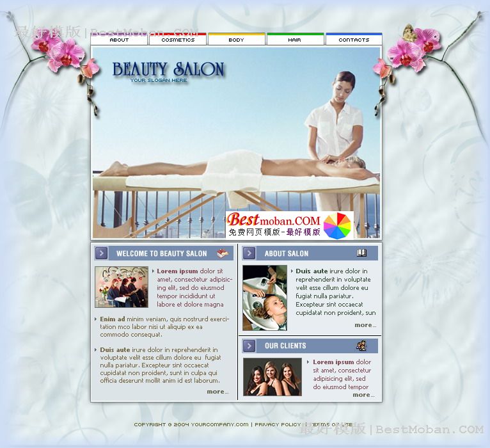This screenshot has width=490, height=448.
Task: Click the "Your slogan here" text
Action: tap(159, 81)
